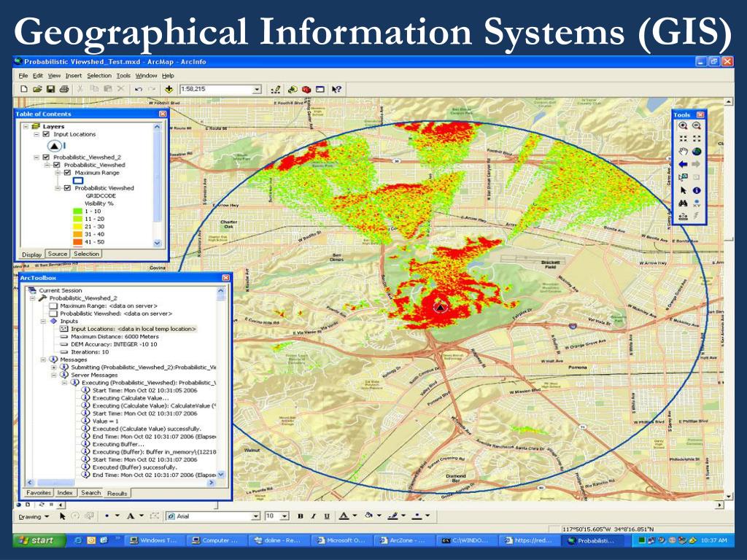Open the Tools menu
The width and height of the screenshot is (747, 560).
point(123,76)
